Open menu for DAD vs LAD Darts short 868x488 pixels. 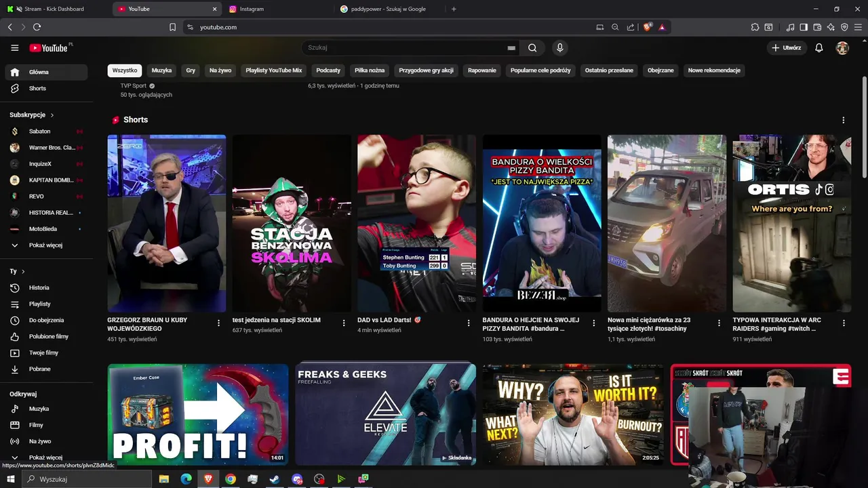pos(469,323)
